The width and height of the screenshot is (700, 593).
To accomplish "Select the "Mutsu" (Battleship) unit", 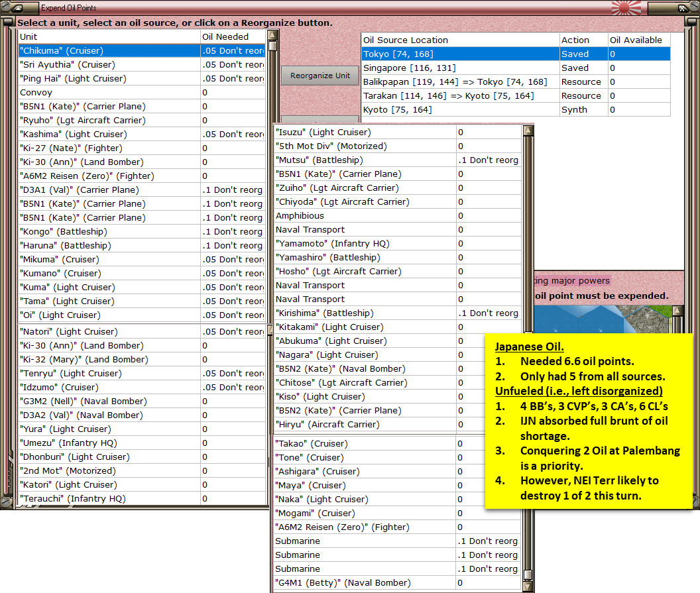I will pos(397,160).
